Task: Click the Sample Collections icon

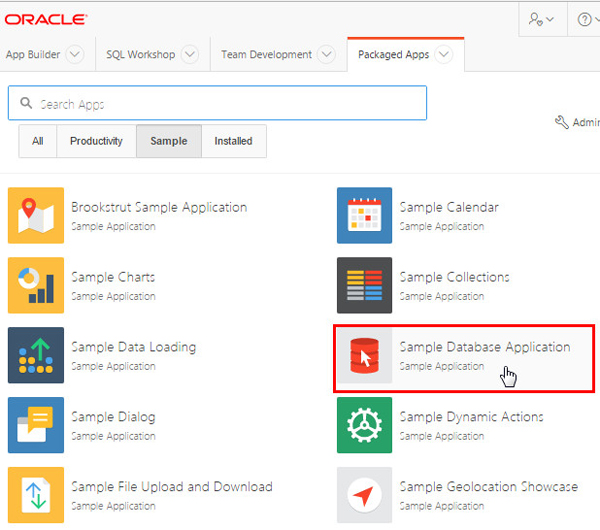Action: pyautogui.click(x=364, y=285)
